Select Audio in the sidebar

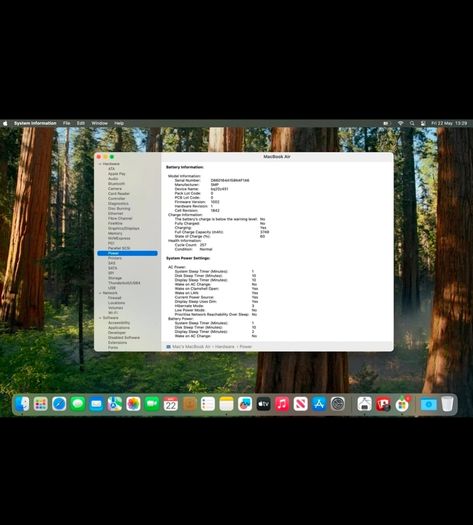click(113, 179)
